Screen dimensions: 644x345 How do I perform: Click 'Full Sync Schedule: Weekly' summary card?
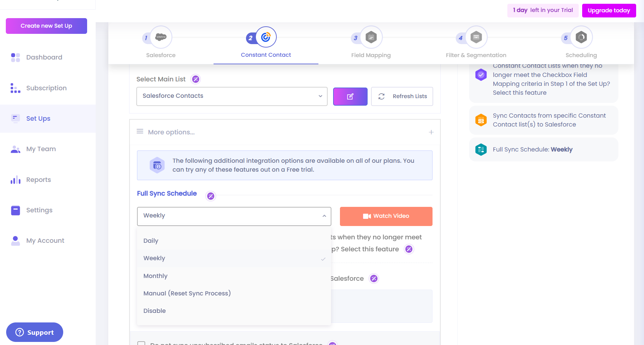544,149
